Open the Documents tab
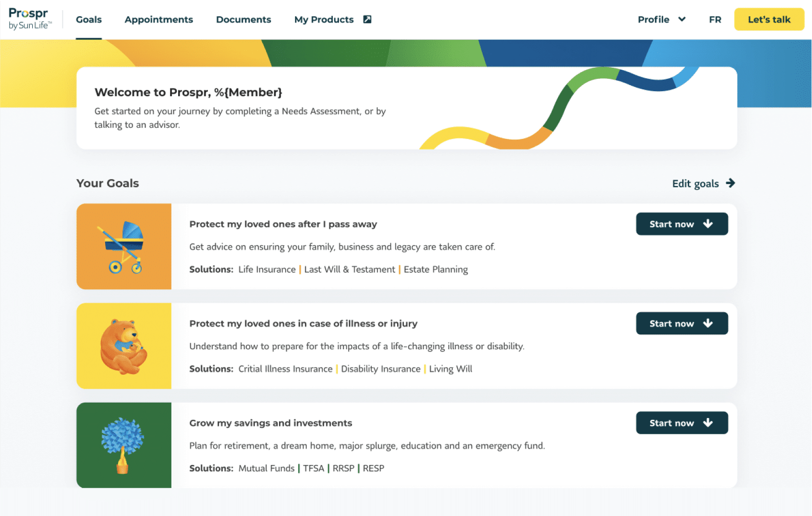 tap(243, 20)
